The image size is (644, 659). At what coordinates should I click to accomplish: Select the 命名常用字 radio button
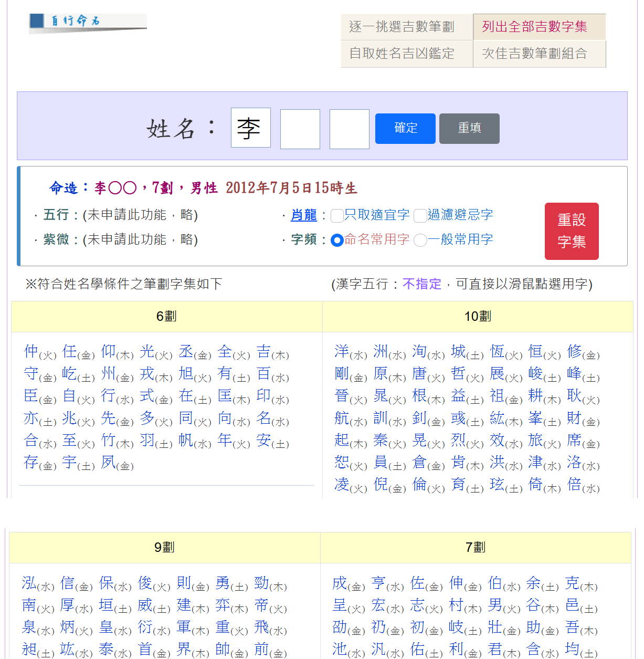point(337,240)
